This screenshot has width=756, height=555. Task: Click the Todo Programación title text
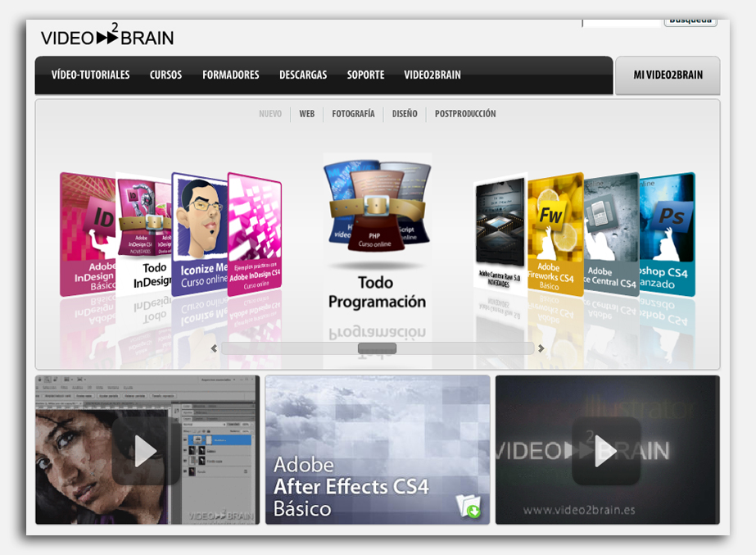click(x=377, y=292)
